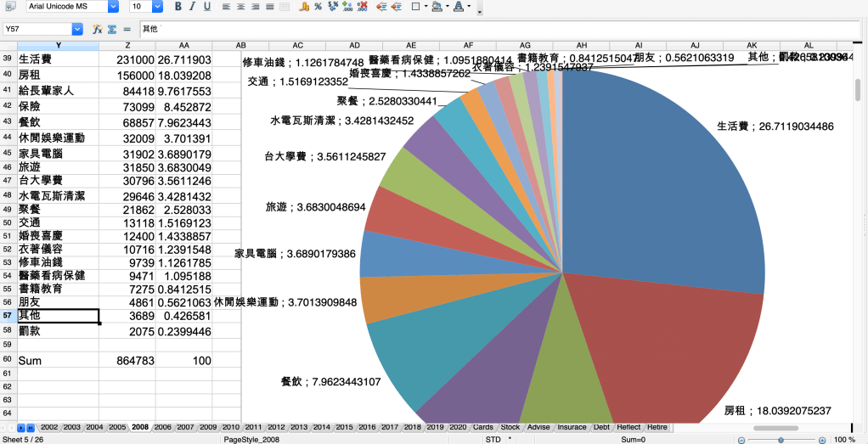868x444 pixels.
Task: Toggle bold formatting
Action: 178,7
